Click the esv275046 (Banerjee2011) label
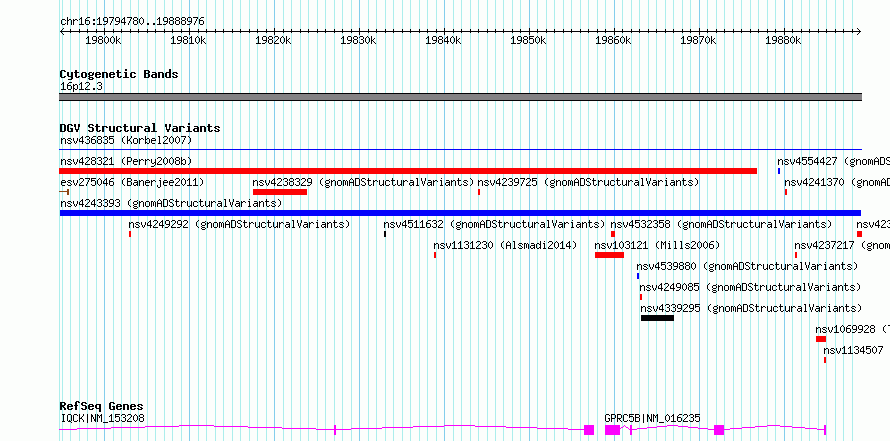 point(132,182)
